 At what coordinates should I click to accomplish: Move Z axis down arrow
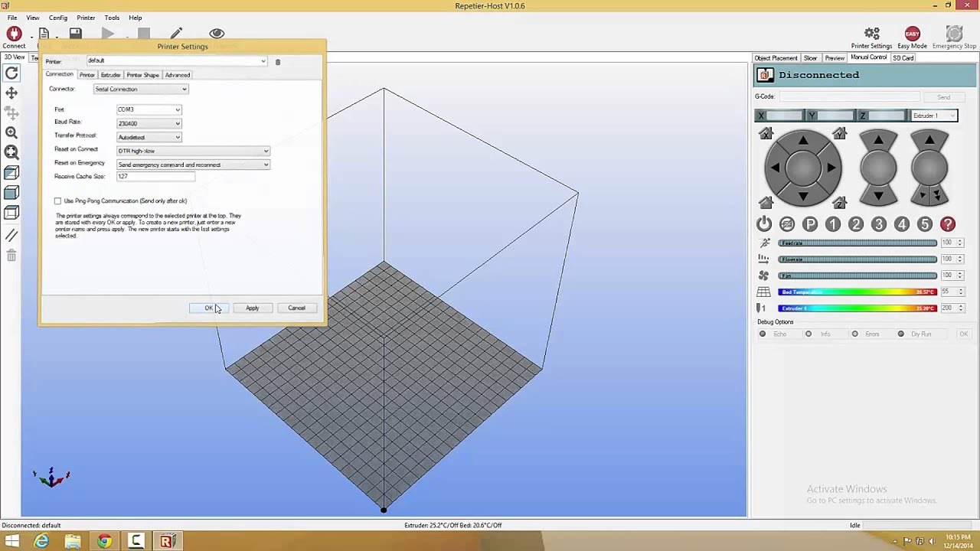[878, 196]
